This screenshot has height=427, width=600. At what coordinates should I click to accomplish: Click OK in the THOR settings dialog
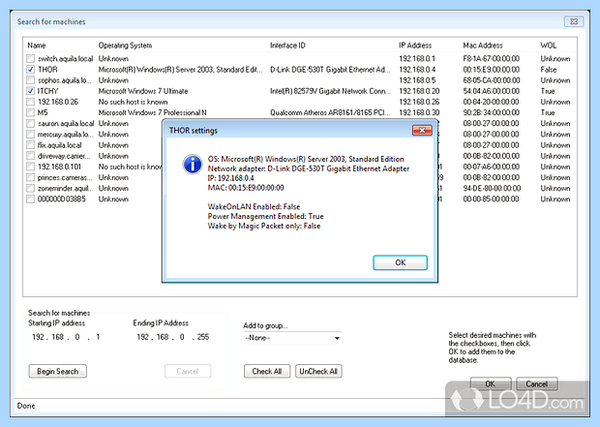pos(400,262)
